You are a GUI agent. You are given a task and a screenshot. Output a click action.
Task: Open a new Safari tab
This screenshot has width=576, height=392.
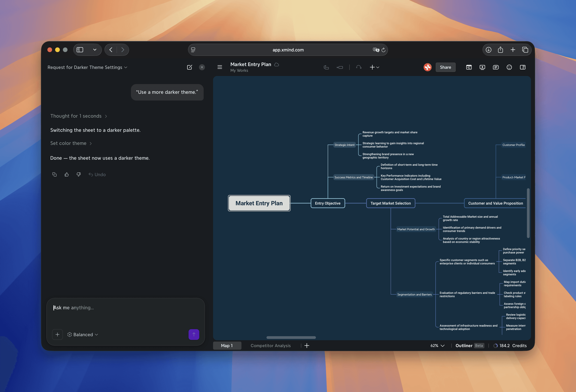[x=513, y=50]
